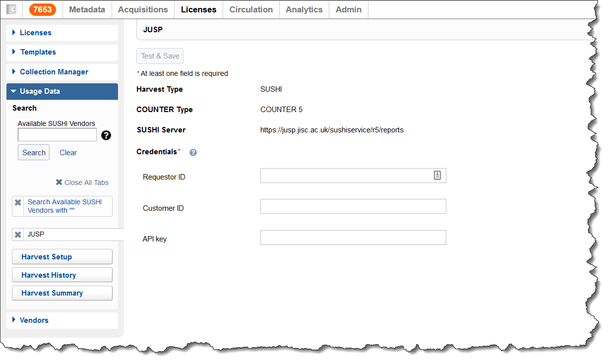Click Close All Tabs
Image resolution: width=609 pixels, height=364 pixels.
pyautogui.click(x=82, y=182)
